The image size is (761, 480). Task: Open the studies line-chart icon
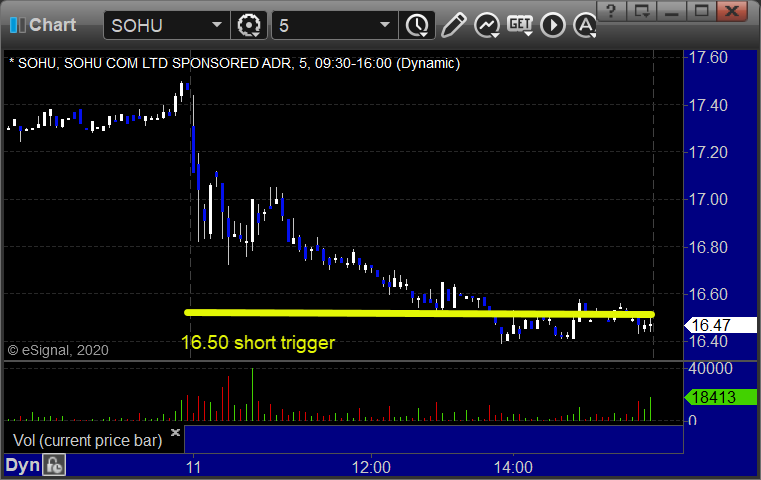pyautogui.click(x=487, y=25)
